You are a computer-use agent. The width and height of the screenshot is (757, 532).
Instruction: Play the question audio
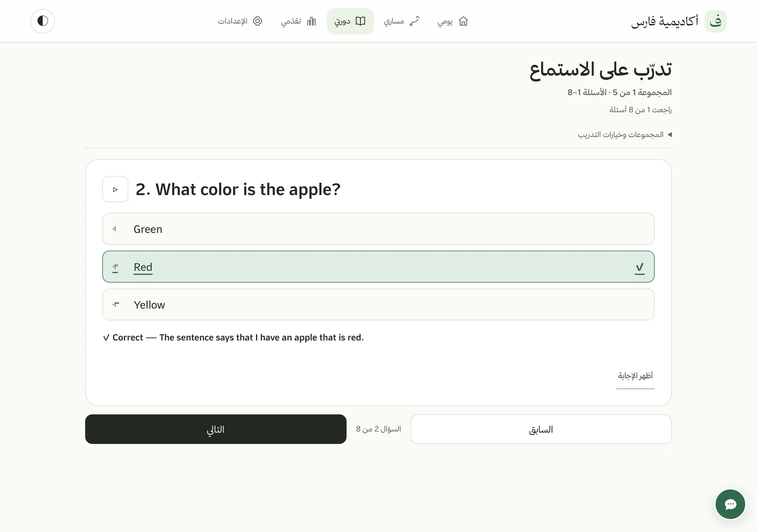click(115, 189)
